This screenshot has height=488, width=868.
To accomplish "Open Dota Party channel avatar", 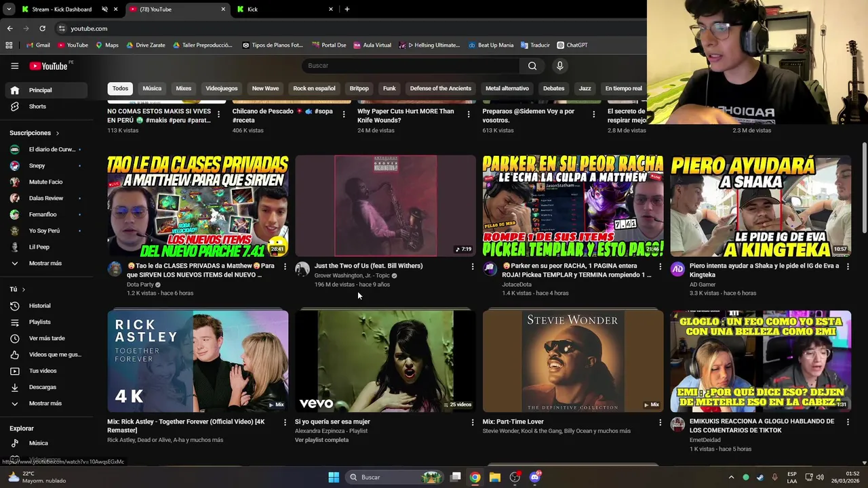I will [x=115, y=269].
